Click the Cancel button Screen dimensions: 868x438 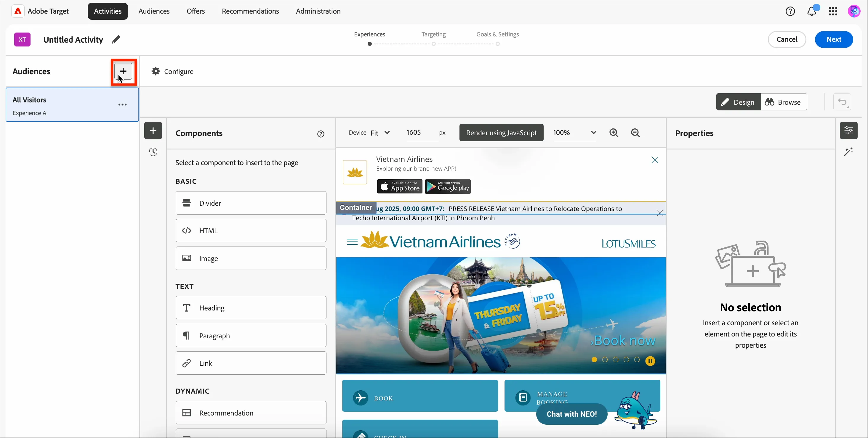[x=787, y=39]
